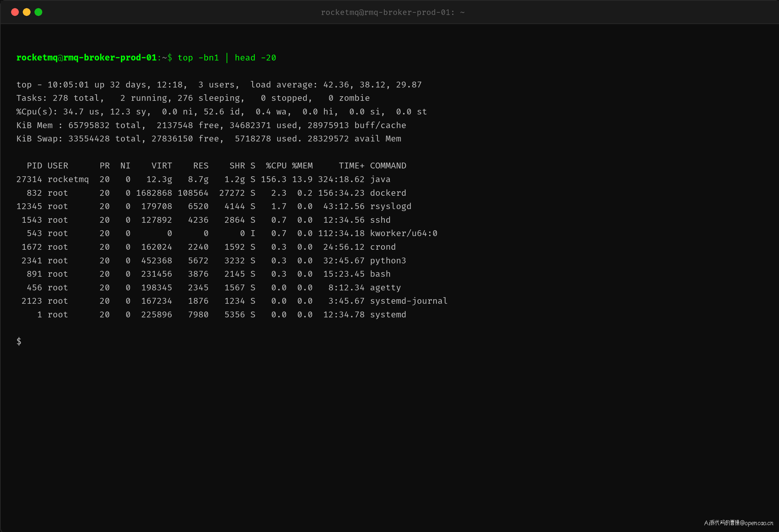Image resolution: width=779 pixels, height=532 pixels.
Task: Click the rsyslogd command name
Action: 390,206
